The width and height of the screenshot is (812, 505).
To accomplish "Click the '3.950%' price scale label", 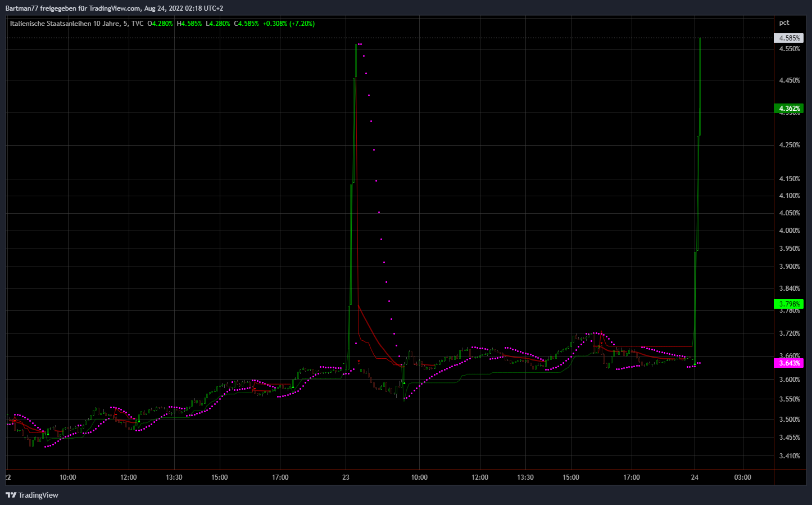I will 790,249.
